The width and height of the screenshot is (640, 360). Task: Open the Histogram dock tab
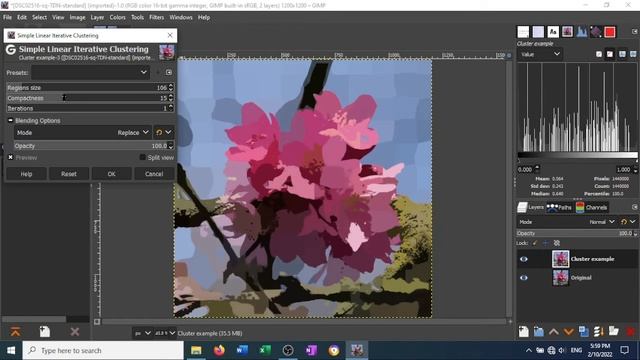pos(582,32)
